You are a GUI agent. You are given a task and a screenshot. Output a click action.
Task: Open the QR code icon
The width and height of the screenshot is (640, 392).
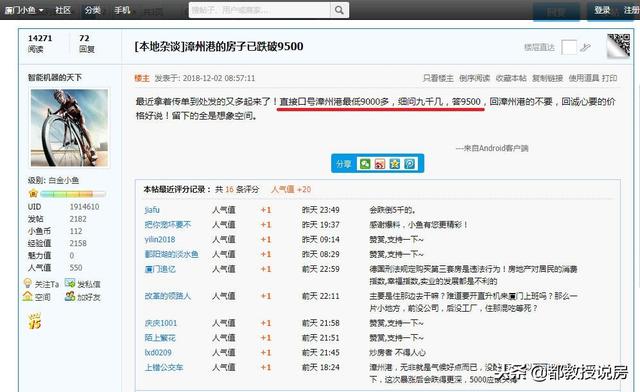click(x=618, y=46)
